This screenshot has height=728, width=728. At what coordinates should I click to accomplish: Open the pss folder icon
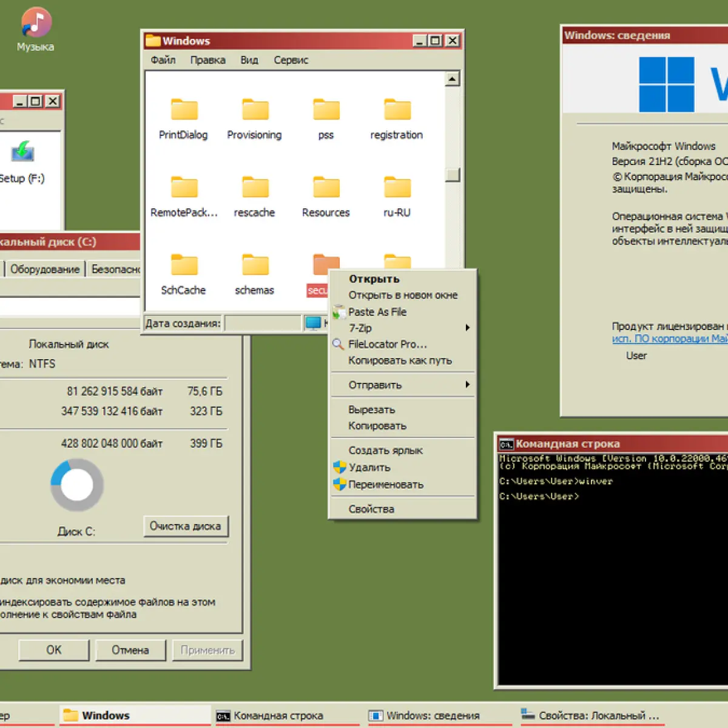click(x=326, y=110)
